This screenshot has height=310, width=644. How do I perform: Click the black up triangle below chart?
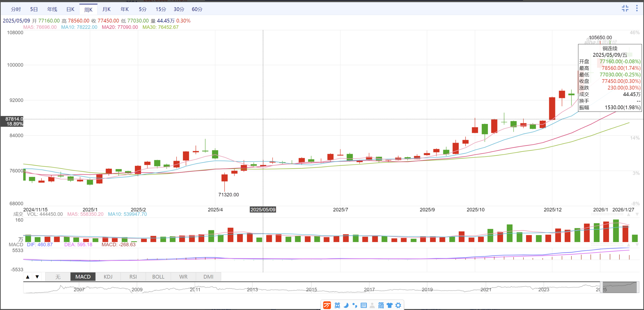coord(28,277)
